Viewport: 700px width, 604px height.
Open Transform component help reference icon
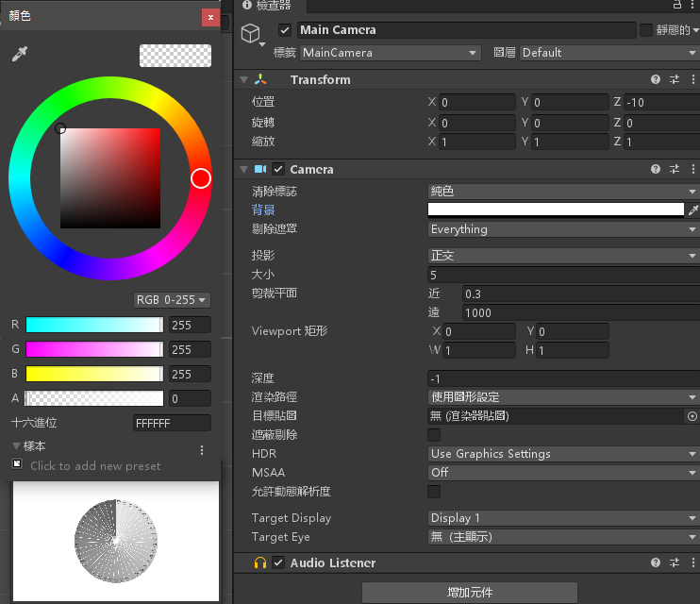click(656, 80)
